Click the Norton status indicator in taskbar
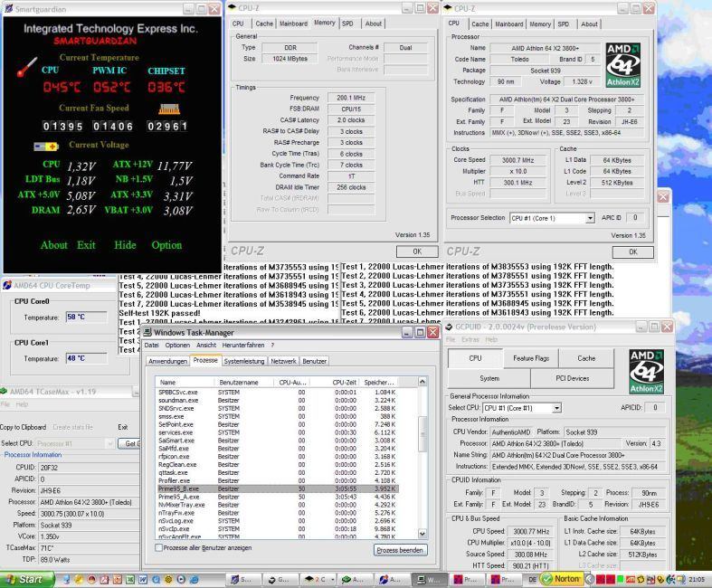This screenshot has width=712, height=588. coord(563,579)
